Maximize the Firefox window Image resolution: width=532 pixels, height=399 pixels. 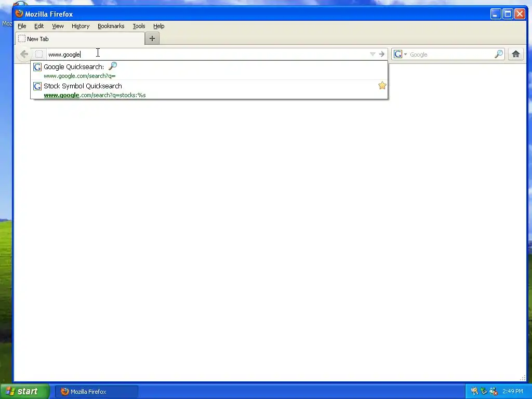(508, 14)
